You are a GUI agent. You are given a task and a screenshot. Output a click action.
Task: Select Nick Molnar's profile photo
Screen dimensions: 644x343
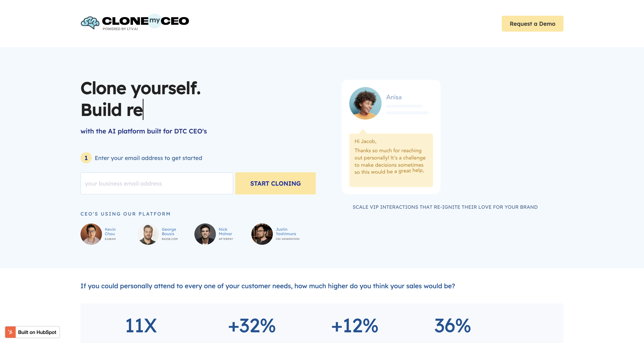pyautogui.click(x=205, y=234)
